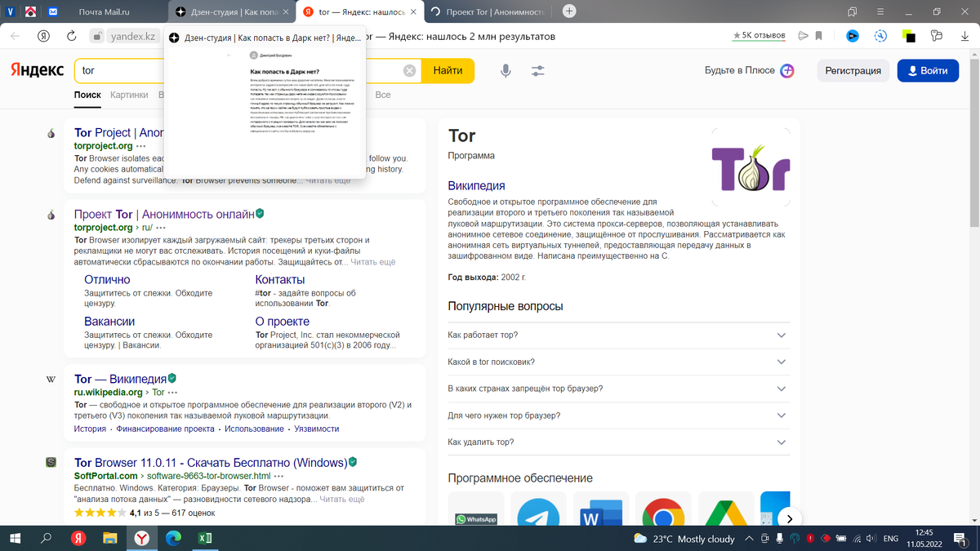Open the pinned V tab
This screenshot has width=980, height=551.
[x=9, y=11]
